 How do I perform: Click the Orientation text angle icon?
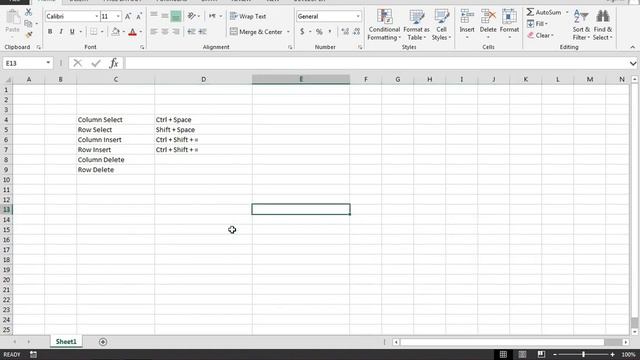click(191, 16)
